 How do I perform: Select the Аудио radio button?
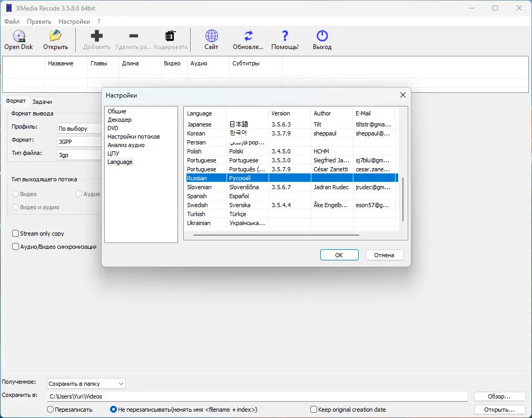pos(78,194)
